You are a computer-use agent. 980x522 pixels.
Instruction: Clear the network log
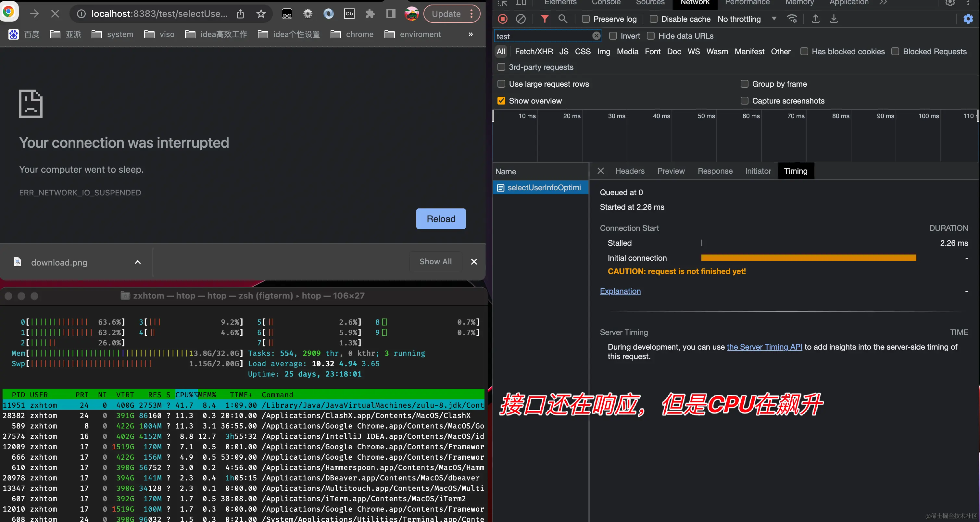point(521,19)
